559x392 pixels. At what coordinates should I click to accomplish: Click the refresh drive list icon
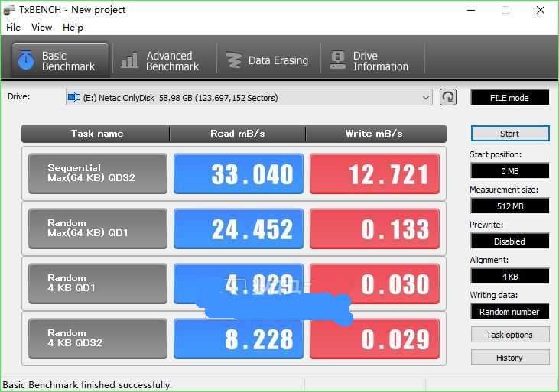tap(448, 97)
